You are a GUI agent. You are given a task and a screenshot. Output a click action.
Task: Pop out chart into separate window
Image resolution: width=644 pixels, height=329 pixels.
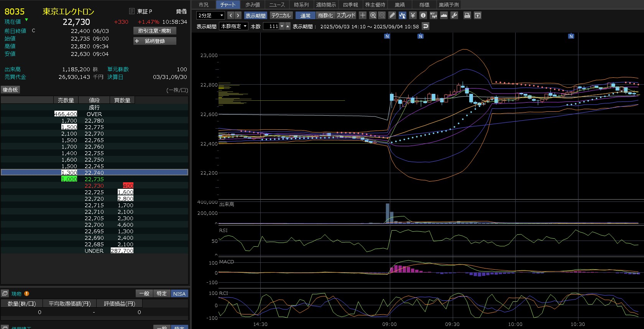478,15
